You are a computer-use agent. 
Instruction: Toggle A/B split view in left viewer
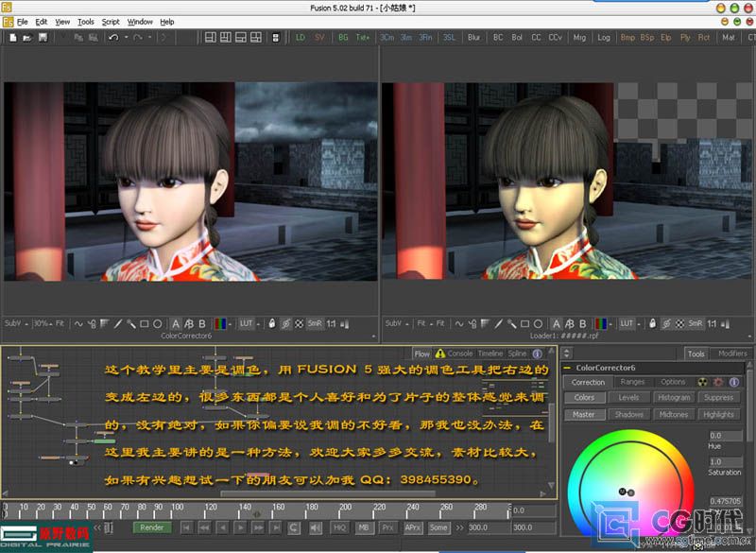pos(189,324)
